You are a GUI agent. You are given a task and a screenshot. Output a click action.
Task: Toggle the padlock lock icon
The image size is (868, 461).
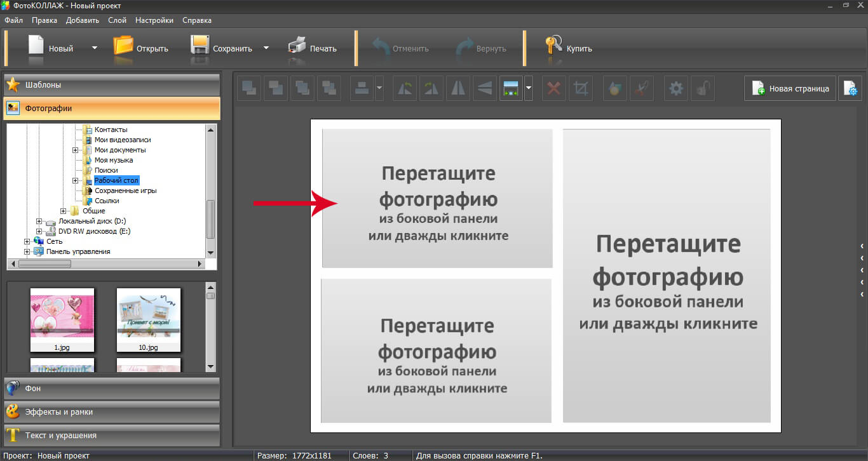click(703, 88)
